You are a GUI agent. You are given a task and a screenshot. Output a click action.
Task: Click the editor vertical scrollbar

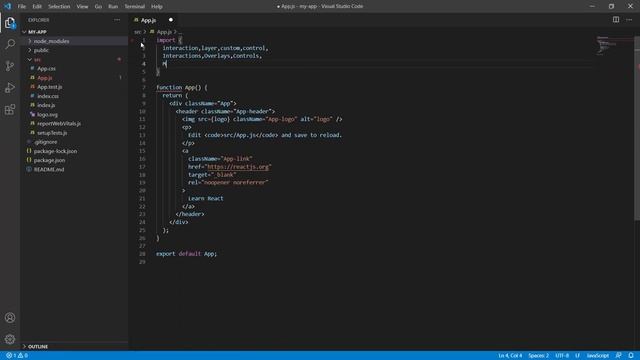[x=637, y=129]
